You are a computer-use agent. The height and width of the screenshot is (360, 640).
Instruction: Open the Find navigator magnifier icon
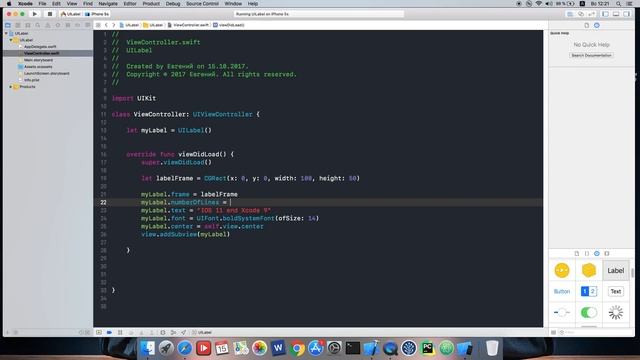(x=38, y=25)
